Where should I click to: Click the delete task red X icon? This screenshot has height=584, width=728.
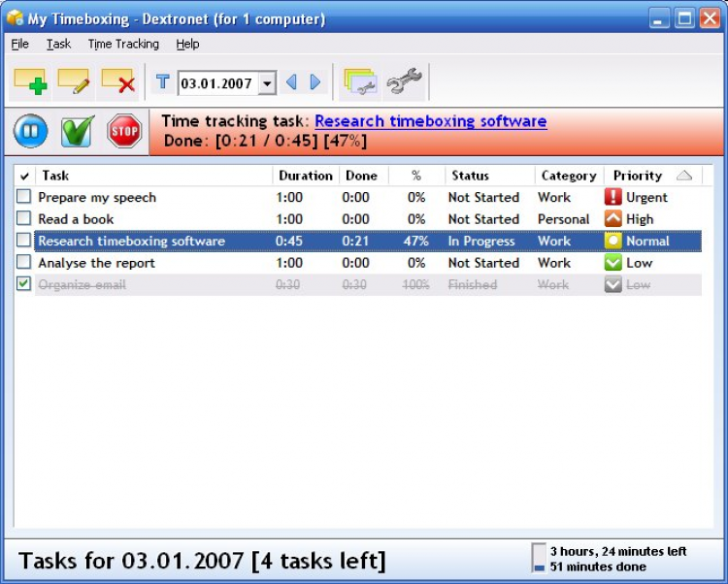[117, 81]
